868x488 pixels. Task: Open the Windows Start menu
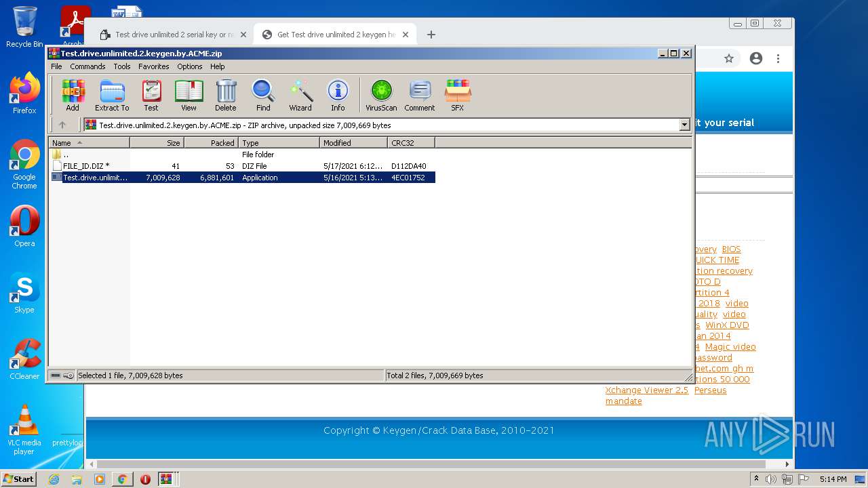click(19, 479)
